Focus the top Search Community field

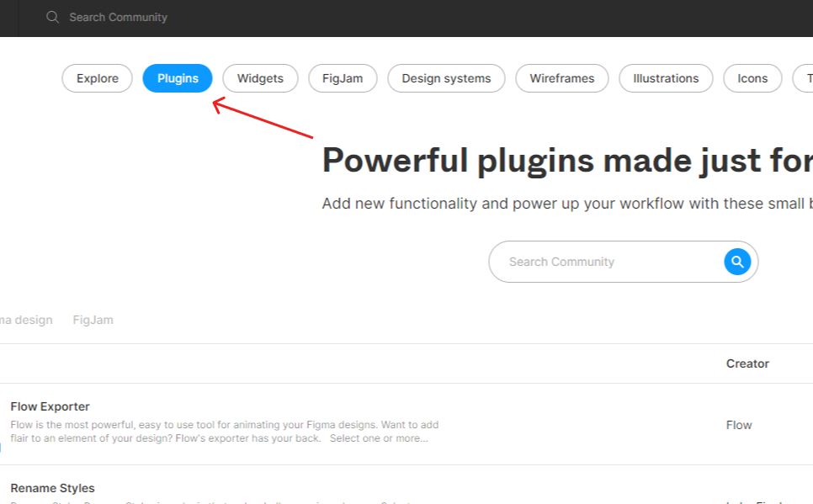click(x=118, y=17)
